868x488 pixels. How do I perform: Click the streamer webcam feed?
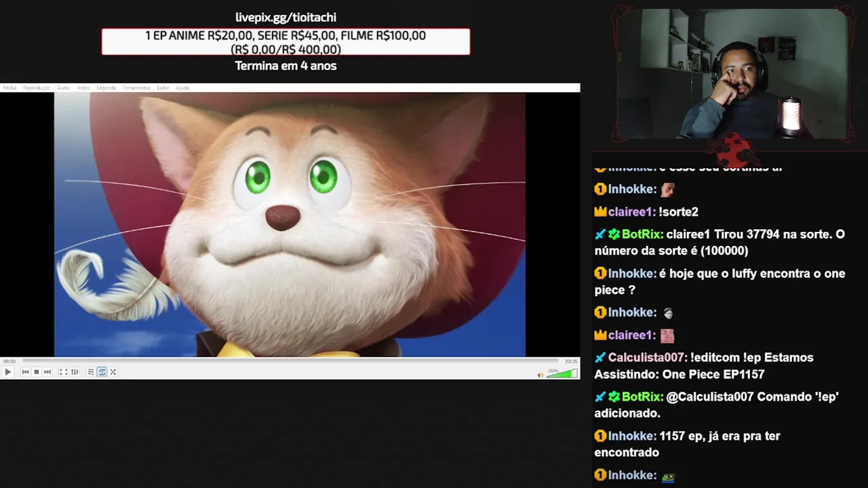734,75
